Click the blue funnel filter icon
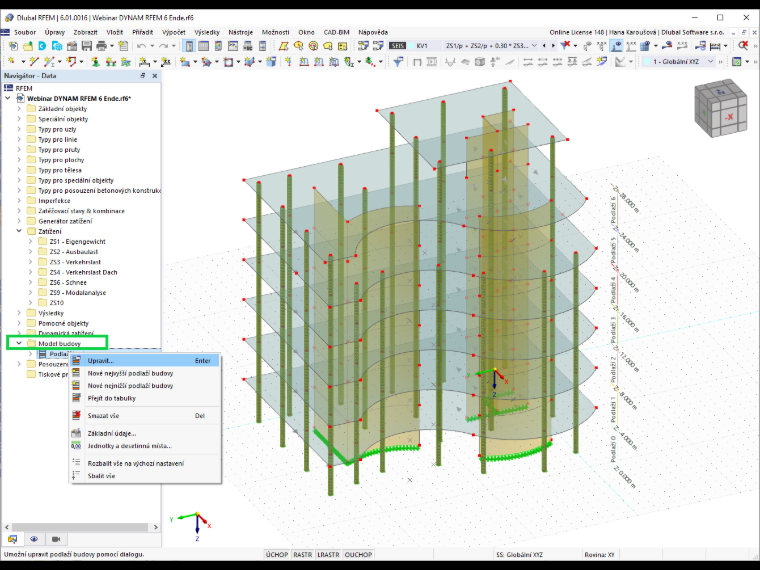 tap(398, 62)
